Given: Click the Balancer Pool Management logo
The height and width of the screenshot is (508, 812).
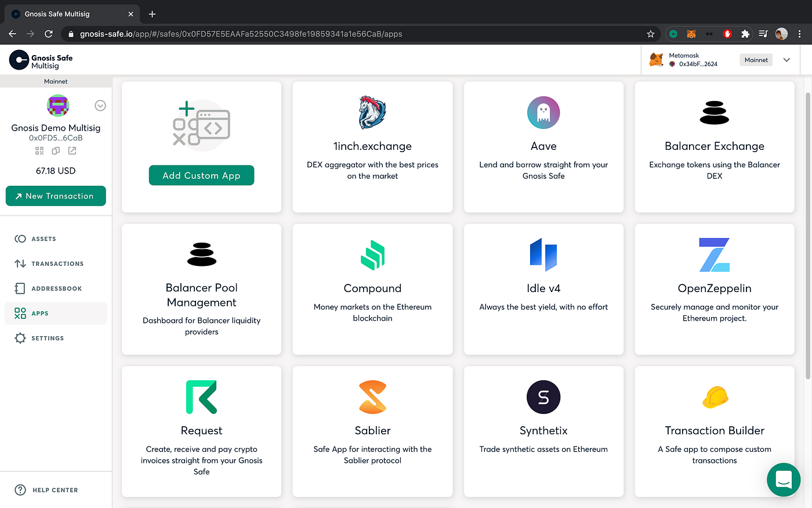Looking at the screenshot, I should tap(202, 254).
